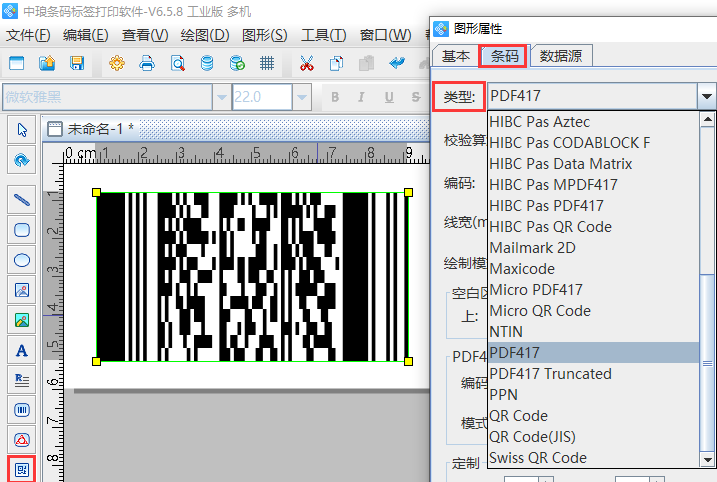
Task: Switch to the 基本 tab
Action: 456,56
